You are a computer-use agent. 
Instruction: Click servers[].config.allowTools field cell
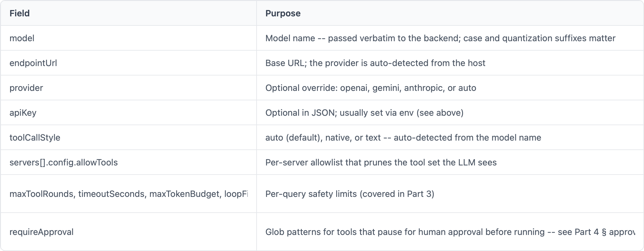(128, 162)
